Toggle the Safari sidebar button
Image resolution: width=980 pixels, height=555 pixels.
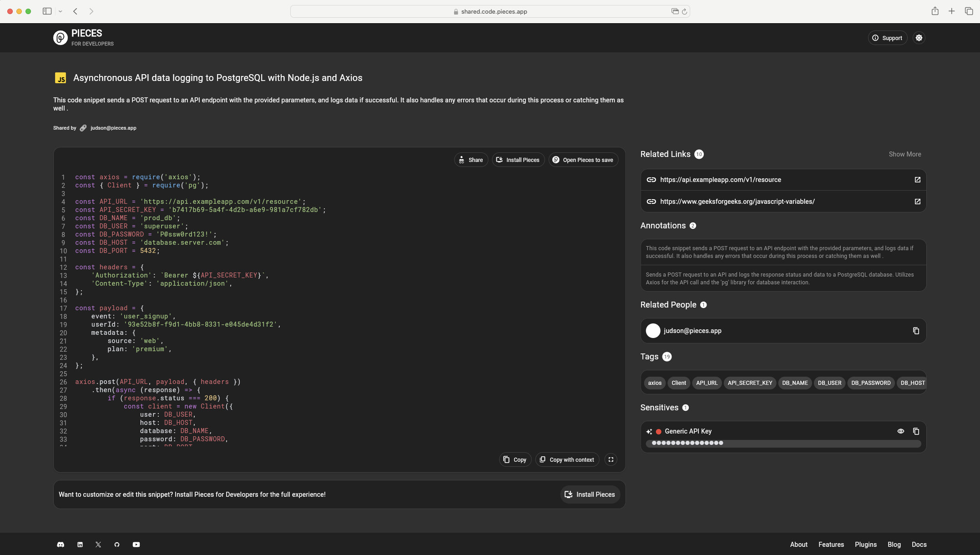pyautogui.click(x=47, y=11)
